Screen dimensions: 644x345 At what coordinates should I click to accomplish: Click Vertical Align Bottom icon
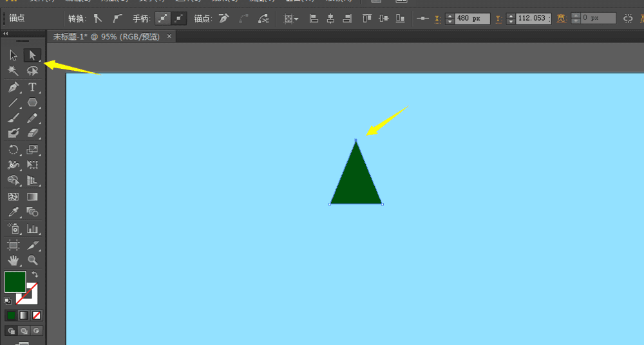click(x=400, y=19)
